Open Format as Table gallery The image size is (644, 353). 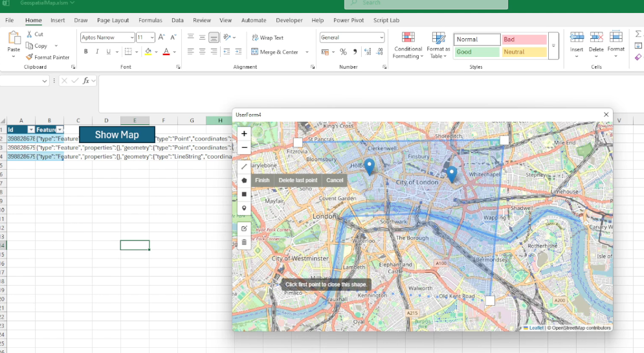[x=438, y=45]
